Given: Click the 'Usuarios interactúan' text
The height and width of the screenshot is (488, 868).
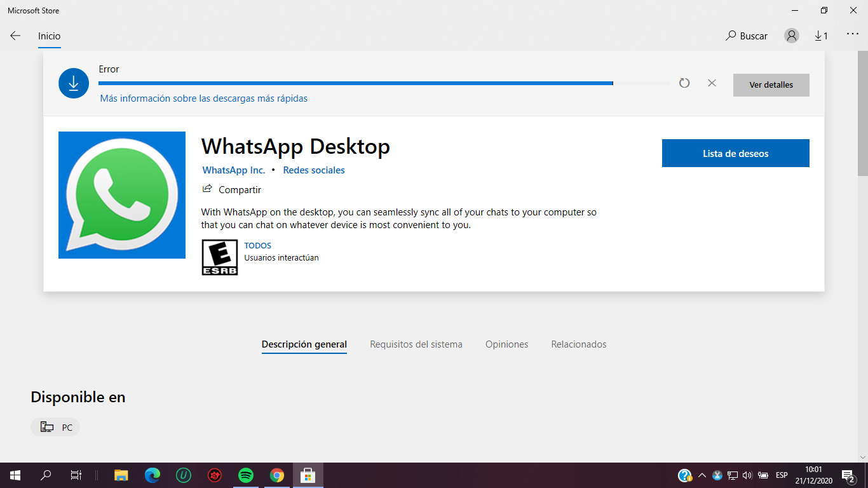Looking at the screenshot, I should point(281,258).
